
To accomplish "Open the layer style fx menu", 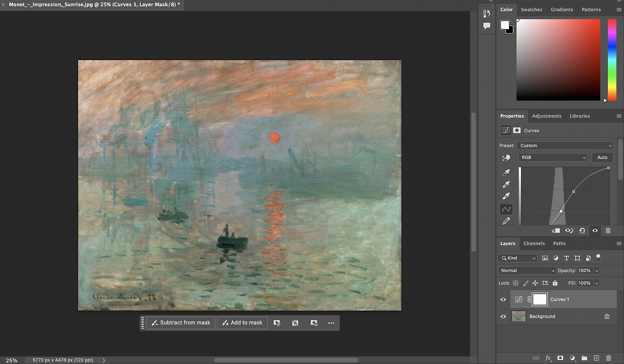I will coord(548,358).
